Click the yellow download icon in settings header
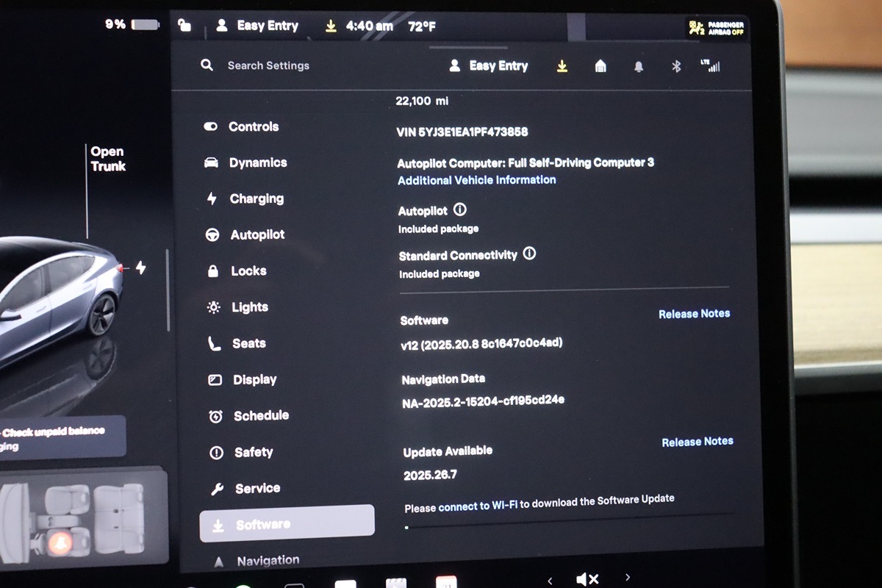This screenshot has width=882, height=588. 562,66
